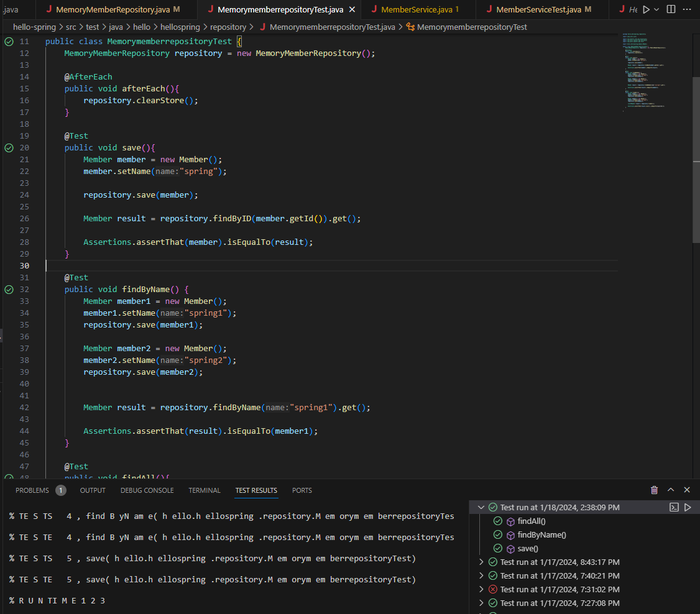This screenshot has width=700, height=614.
Task: Close the MemorymemberrepositoryTest.java tab
Action: 351,9
